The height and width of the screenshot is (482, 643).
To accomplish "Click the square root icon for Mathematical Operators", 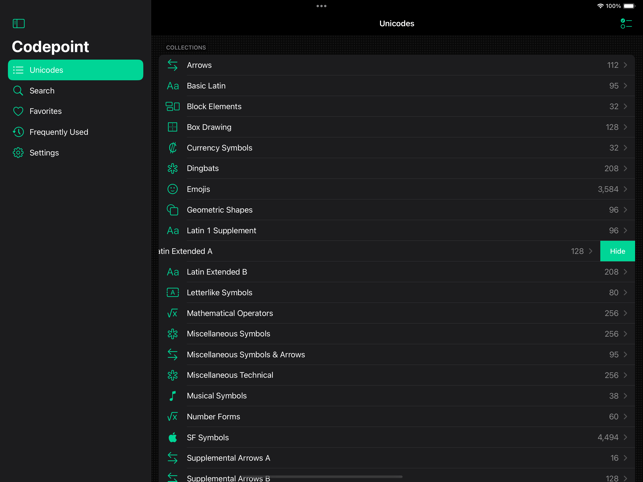I will (173, 313).
